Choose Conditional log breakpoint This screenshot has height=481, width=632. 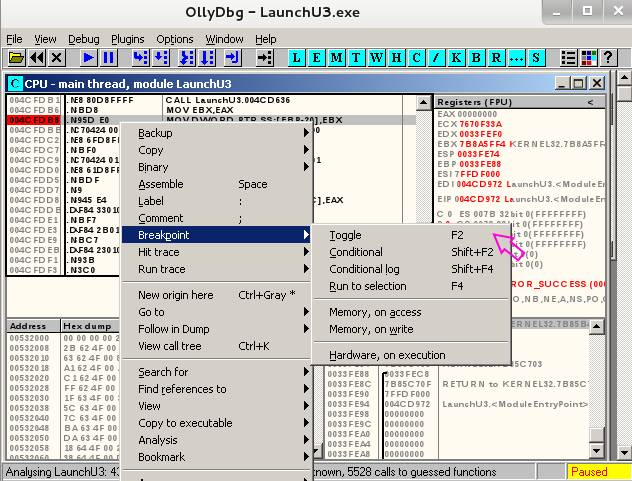pyautogui.click(x=411, y=269)
